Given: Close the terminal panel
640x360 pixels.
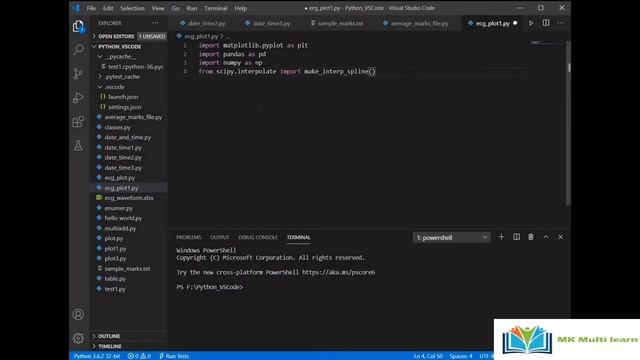Looking at the screenshot, I should (x=560, y=237).
